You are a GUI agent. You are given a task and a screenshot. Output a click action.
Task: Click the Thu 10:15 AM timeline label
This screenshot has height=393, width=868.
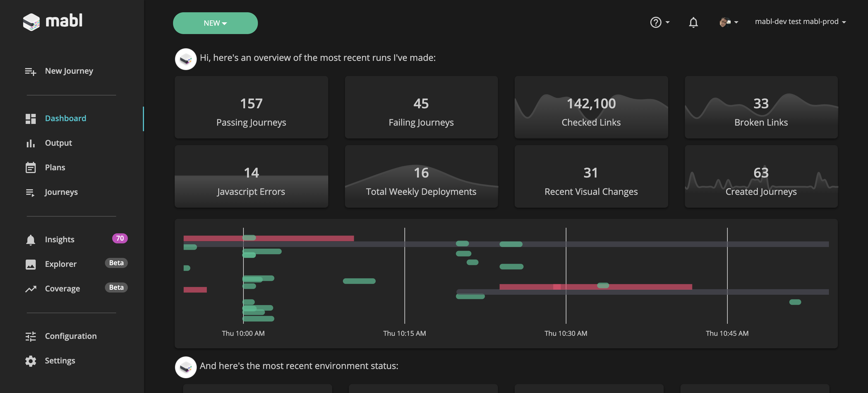click(x=404, y=333)
